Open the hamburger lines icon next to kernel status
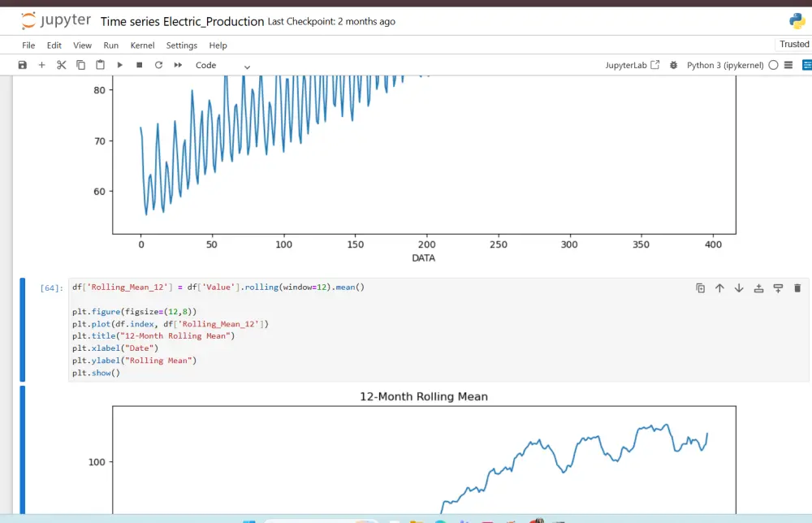The height and width of the screenshot is (523, 812). pyautogui.click(x=788, y=65)
